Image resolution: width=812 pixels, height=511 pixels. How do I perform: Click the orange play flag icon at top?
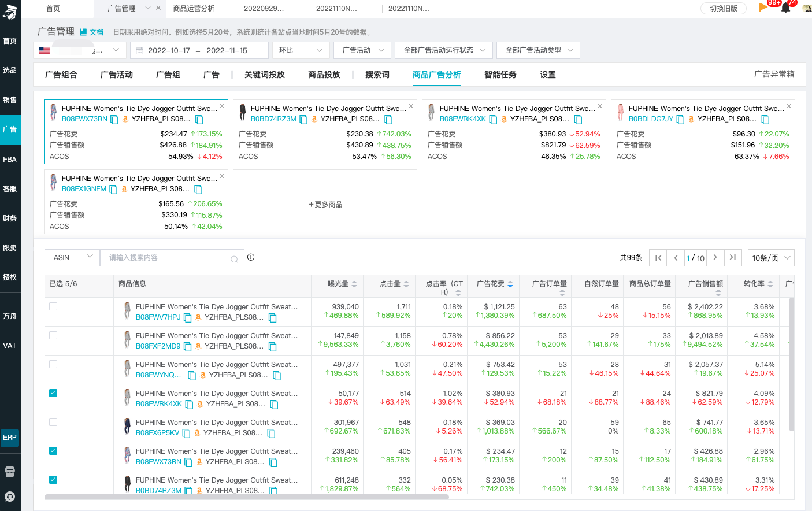pos(763,8)
